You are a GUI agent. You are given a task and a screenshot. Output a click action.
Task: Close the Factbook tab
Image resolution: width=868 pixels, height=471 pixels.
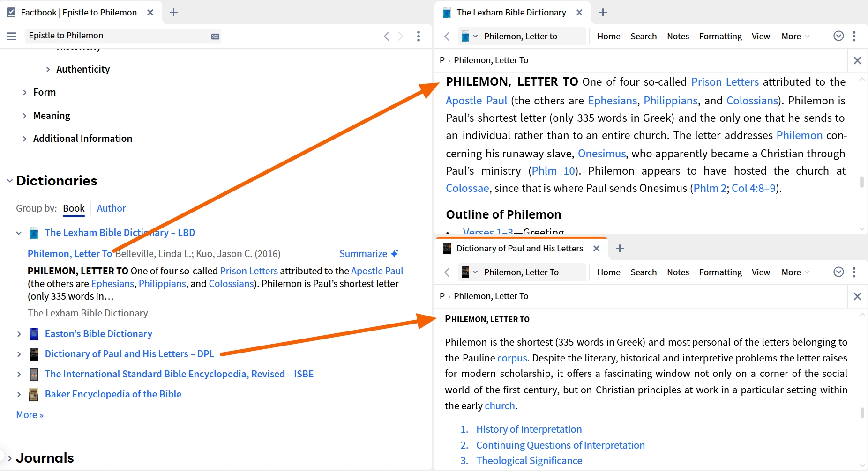(x=150, y=13)
